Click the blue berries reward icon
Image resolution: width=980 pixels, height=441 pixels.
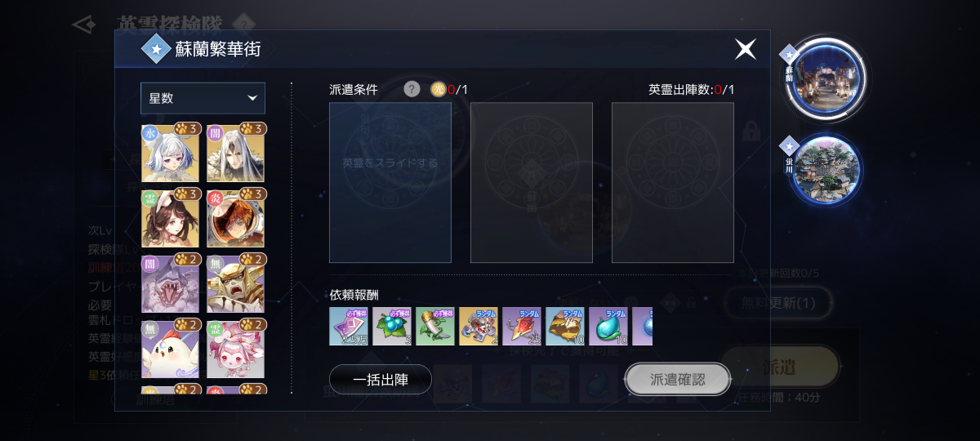pyautogui.click(x=392, y=326)
